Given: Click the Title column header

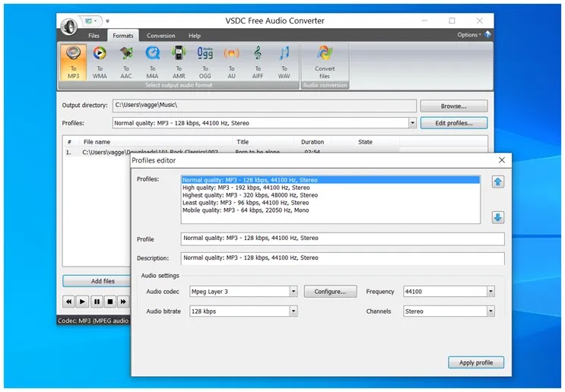Looking at the screenshot, I should point(262,142).
